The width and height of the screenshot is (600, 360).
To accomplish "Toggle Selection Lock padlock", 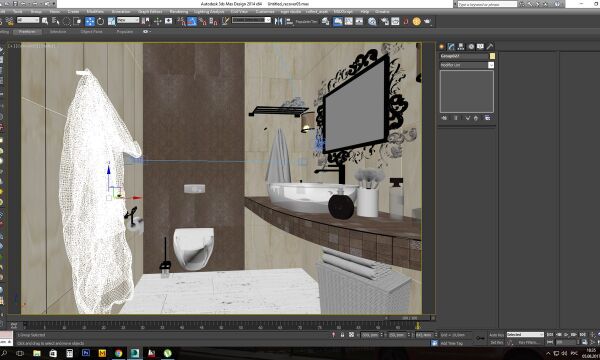I will click(342, 335).
